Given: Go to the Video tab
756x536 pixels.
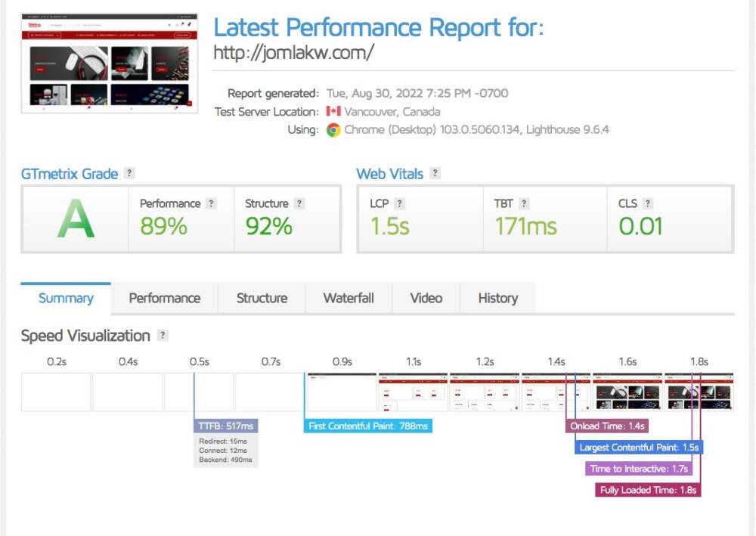Looking at the screenshot, I should coord(426,298).
